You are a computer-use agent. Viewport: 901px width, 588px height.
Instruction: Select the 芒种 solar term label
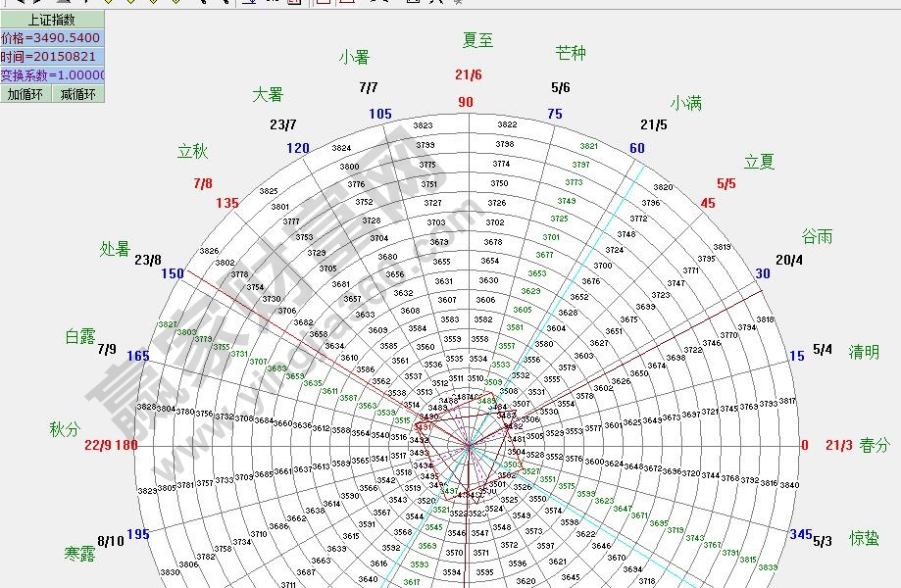(571, 53)
